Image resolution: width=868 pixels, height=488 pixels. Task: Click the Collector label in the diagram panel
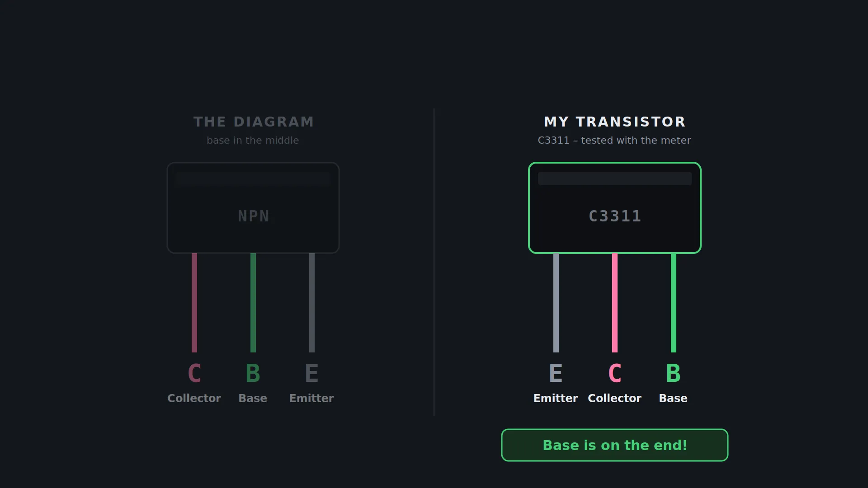pyautogui.click(x=194, y=398)
